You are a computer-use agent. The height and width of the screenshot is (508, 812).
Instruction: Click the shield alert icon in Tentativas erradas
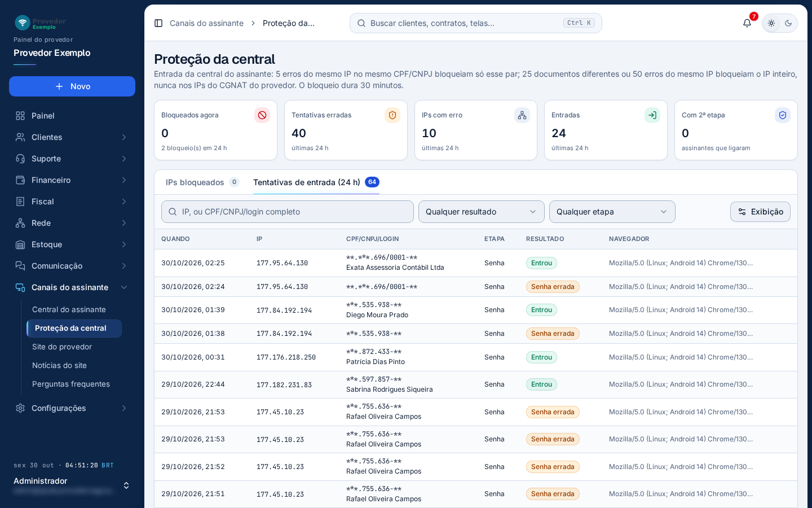click(392, 115)
